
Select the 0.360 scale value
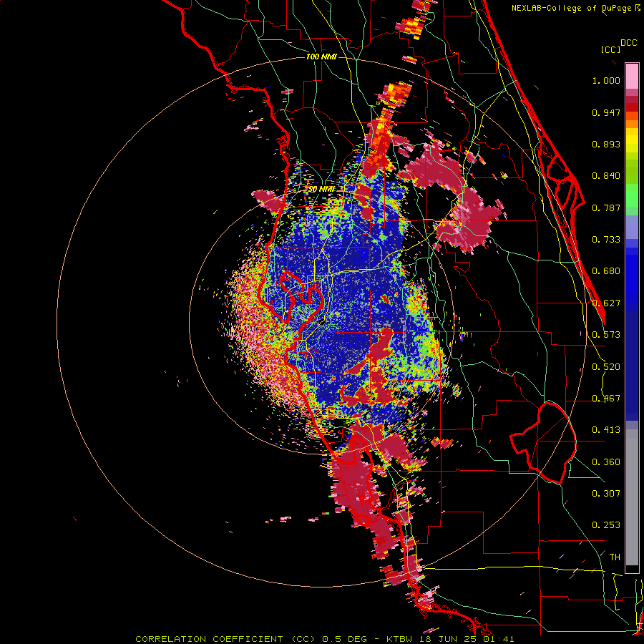tap(606, 462)
